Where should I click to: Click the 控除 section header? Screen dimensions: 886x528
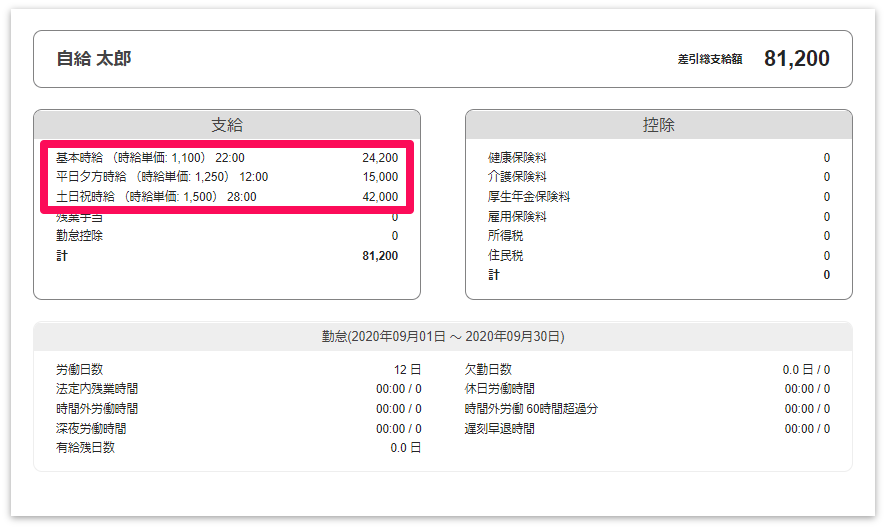[x=658, y=125]
